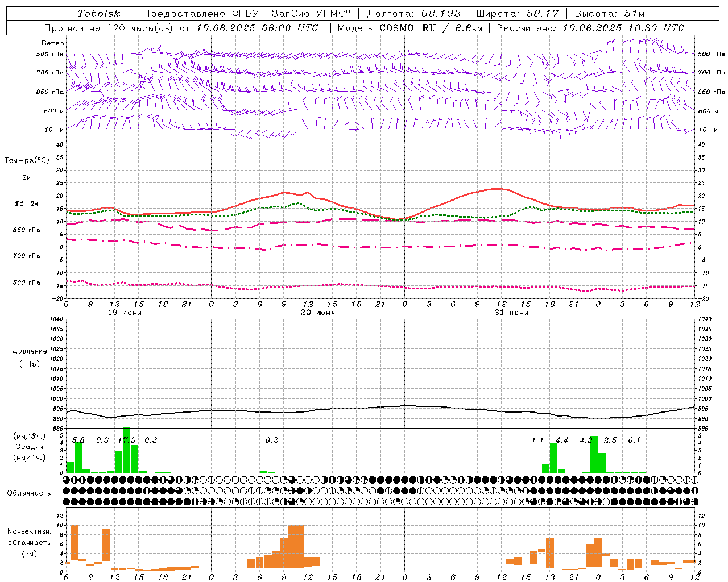The height and width of the screenshot is (582, 728).
Task: Click the "21 июня" date label
Action: pos(511,313)
